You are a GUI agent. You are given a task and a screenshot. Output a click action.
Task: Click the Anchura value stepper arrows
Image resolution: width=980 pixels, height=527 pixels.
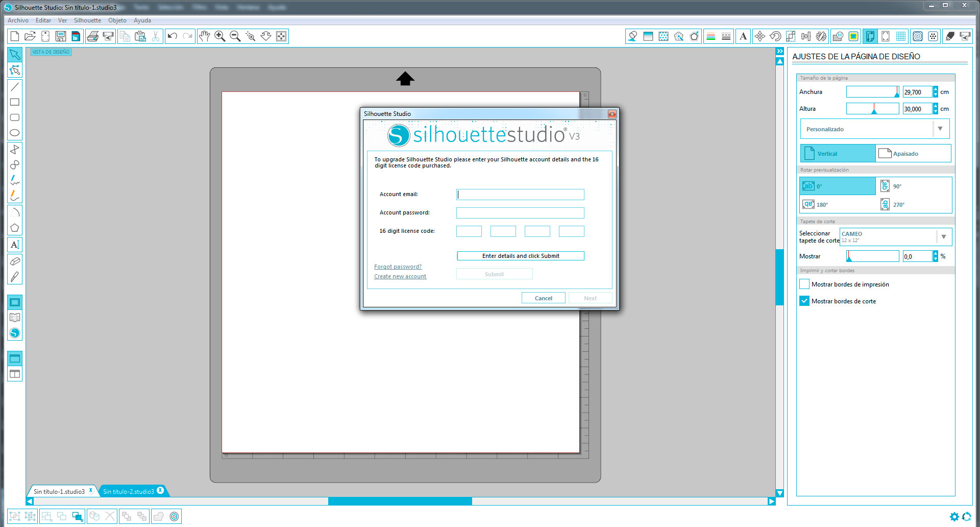(x=935, y=92)
